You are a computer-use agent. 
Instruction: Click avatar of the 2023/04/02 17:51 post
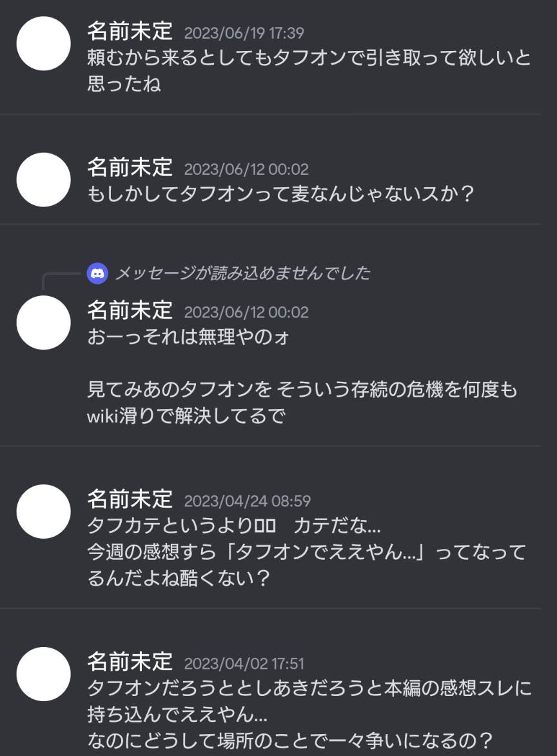[43, 674]
